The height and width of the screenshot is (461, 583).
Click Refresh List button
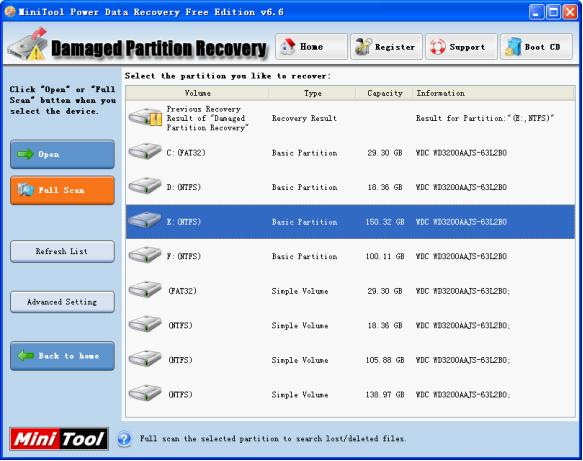62,252
